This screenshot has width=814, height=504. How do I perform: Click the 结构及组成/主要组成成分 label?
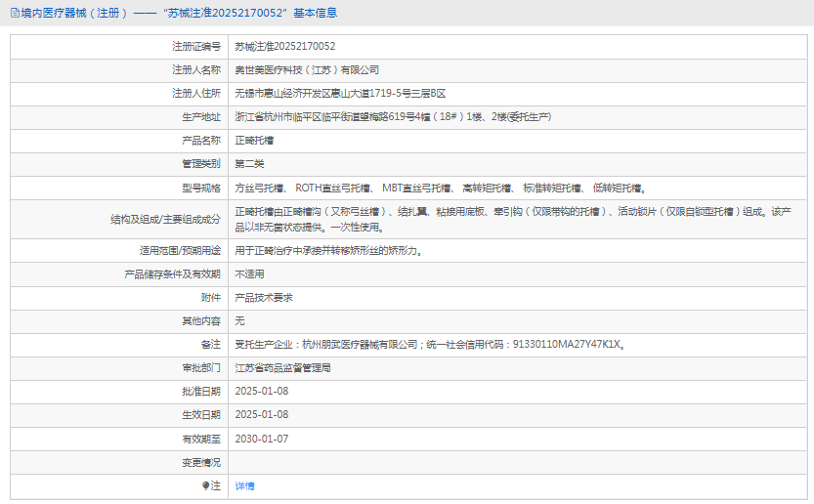point(165,219)
